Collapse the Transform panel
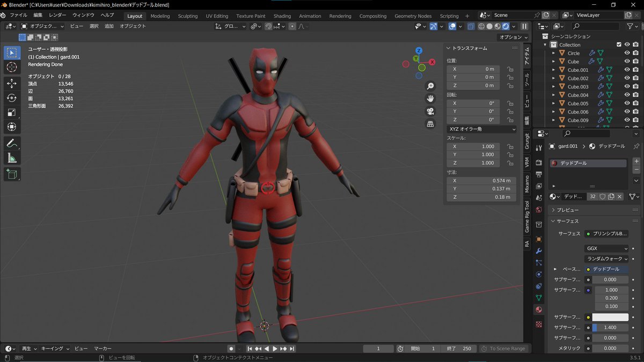This screenshot has width=644, height=362. coord(449,48)
